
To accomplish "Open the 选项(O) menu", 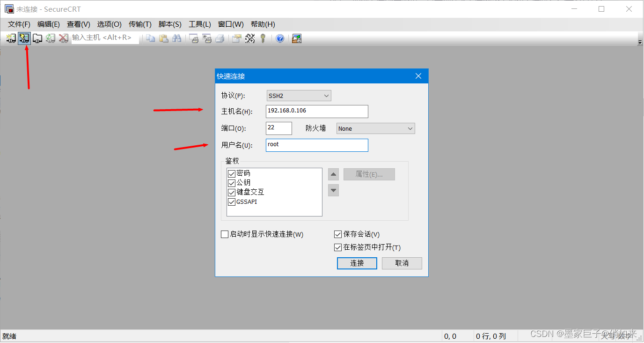I will (x=110, y=24).
